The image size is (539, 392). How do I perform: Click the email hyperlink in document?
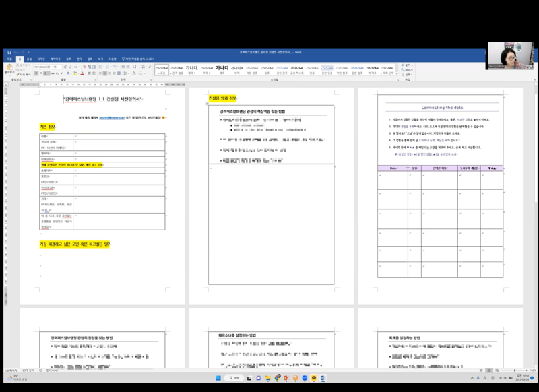(x=112, y=117)
